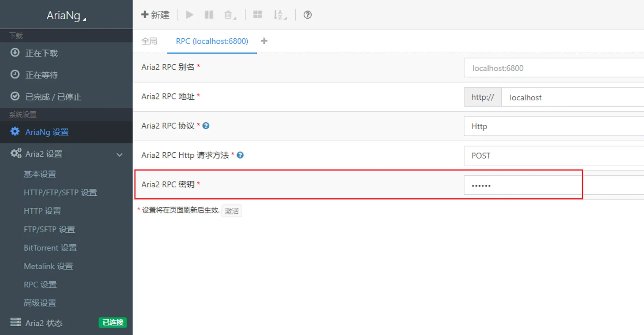Click the select all grid icon
This screenshot has width=644, height=335.
click(258, 14)
